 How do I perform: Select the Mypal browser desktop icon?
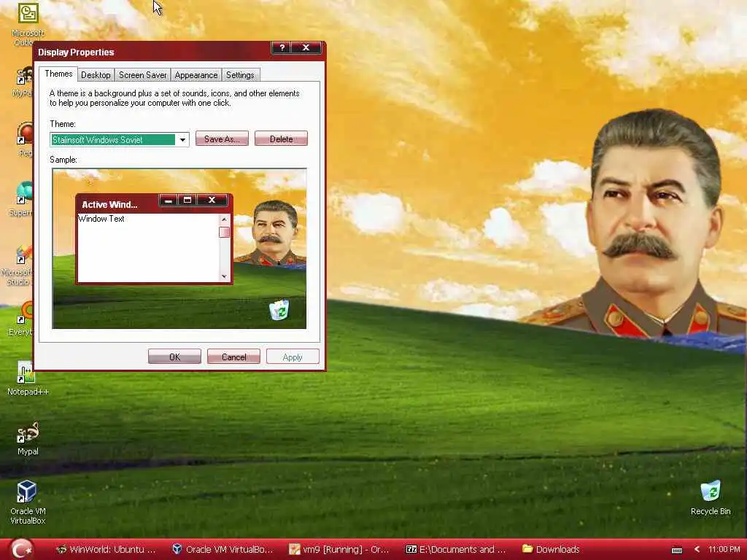click(28, 438)
